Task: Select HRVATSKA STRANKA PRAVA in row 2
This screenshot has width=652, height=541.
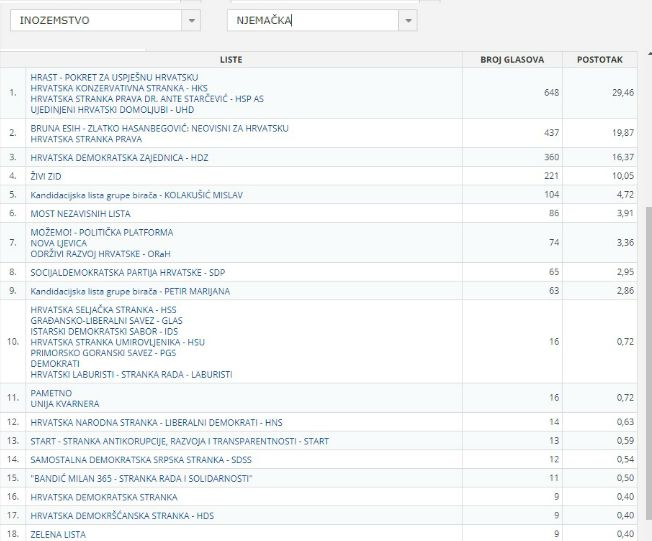Action: [86, 139]
